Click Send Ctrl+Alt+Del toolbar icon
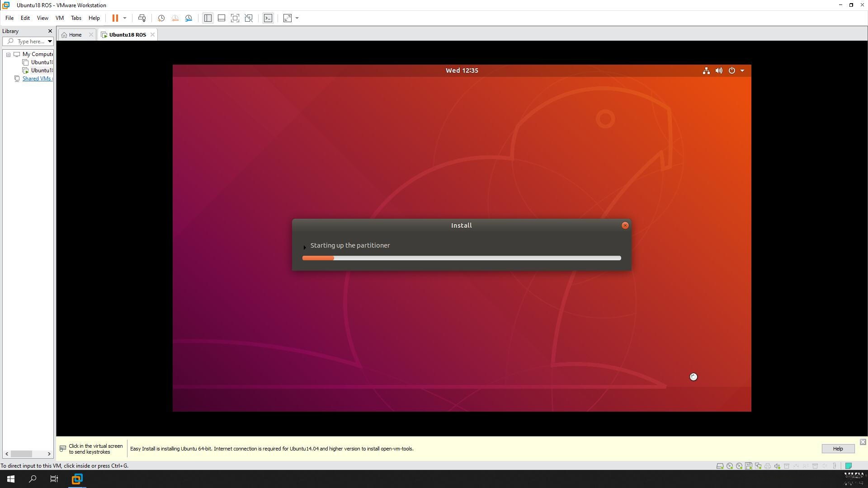The width and height of the screenshot is (868, 488). click(142, 18)
